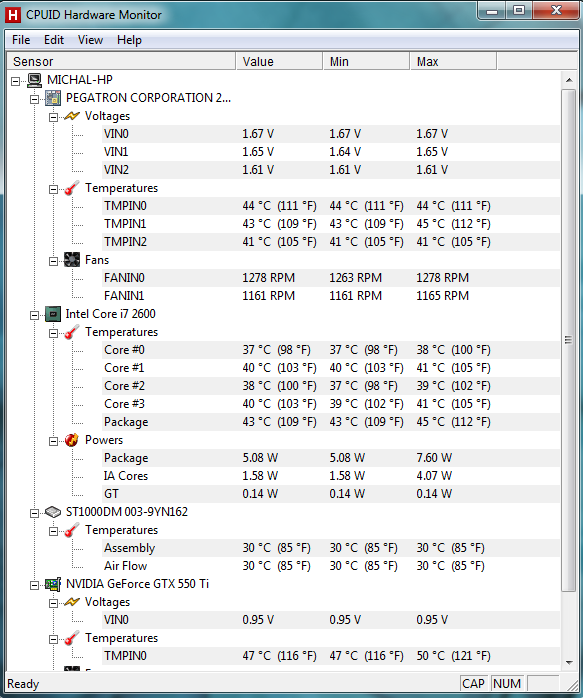The width and height of the screenshot is (583, 698).
Task: Select the IA Cores power row
Action: tap(331, 476)
